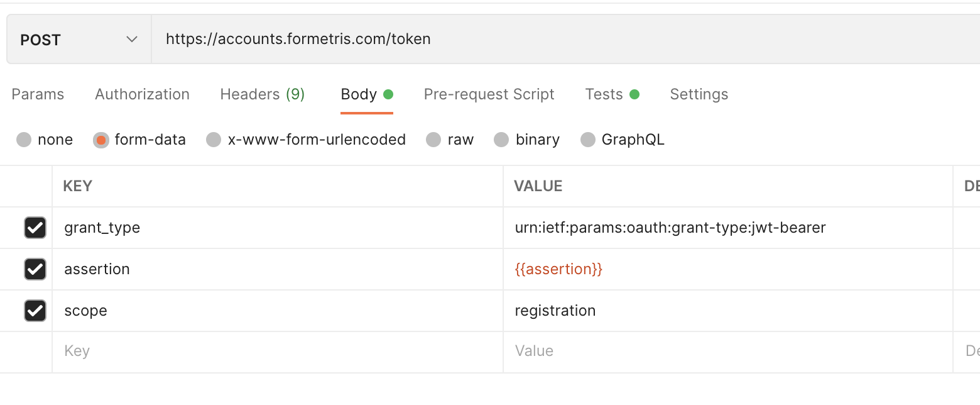Select the Body tab
This screenshot has height=405, width=980.
[x=367, y=94]
